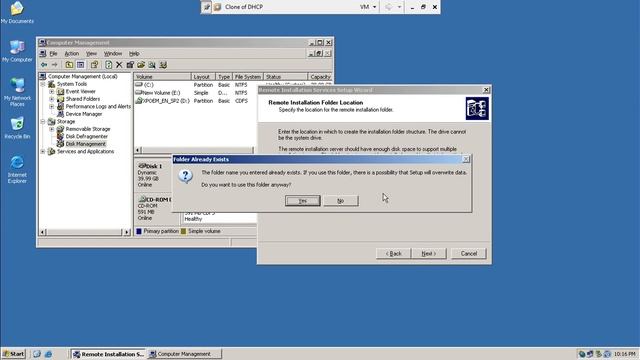Switch to Remote Installation S... taskbar button
The width and height of the screenshot is (640, 360).
coord(108,354)
